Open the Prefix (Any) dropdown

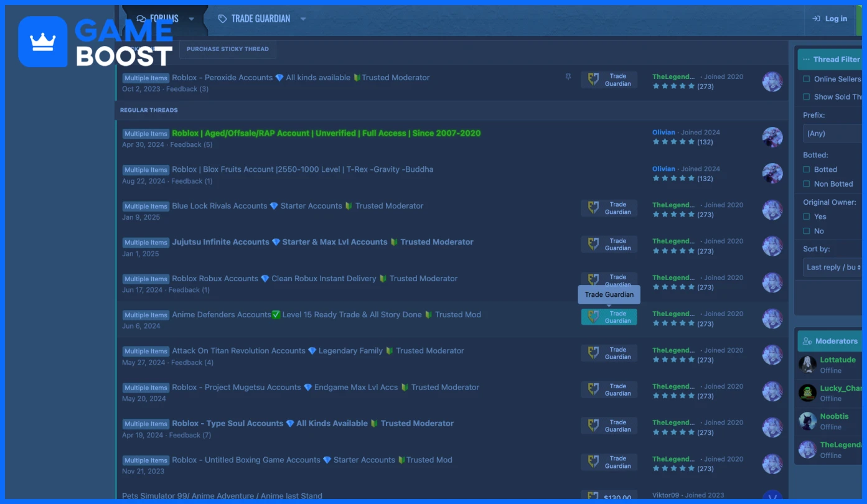833,133
